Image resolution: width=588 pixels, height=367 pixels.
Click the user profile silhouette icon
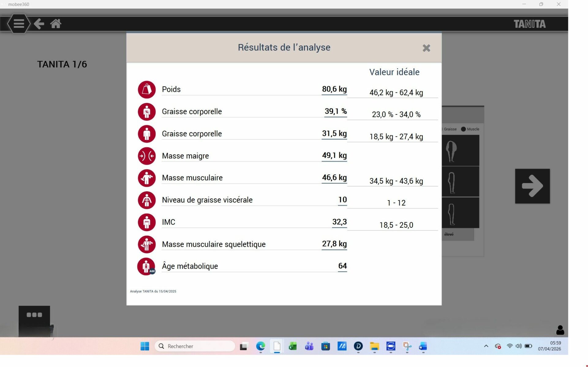(560, 330)
